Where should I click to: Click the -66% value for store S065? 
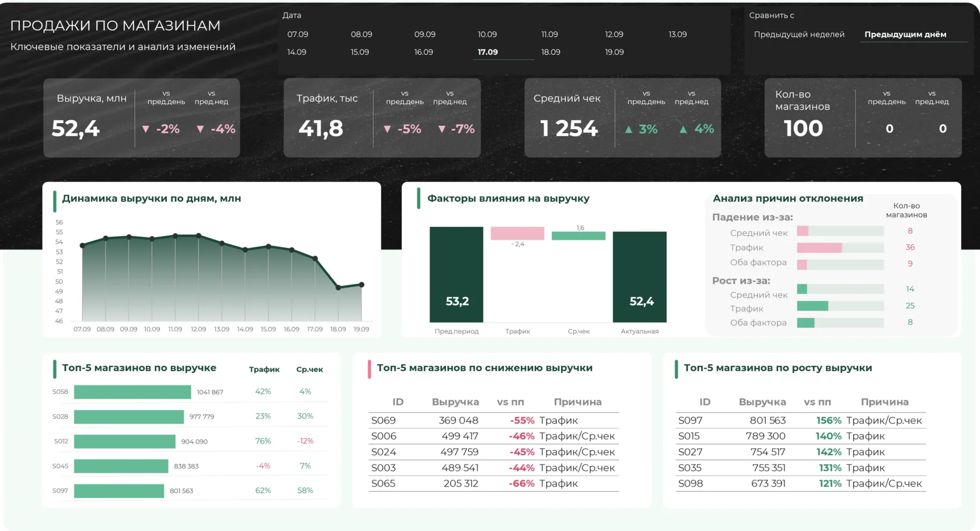pyautogui.click(x=521, y=483)
